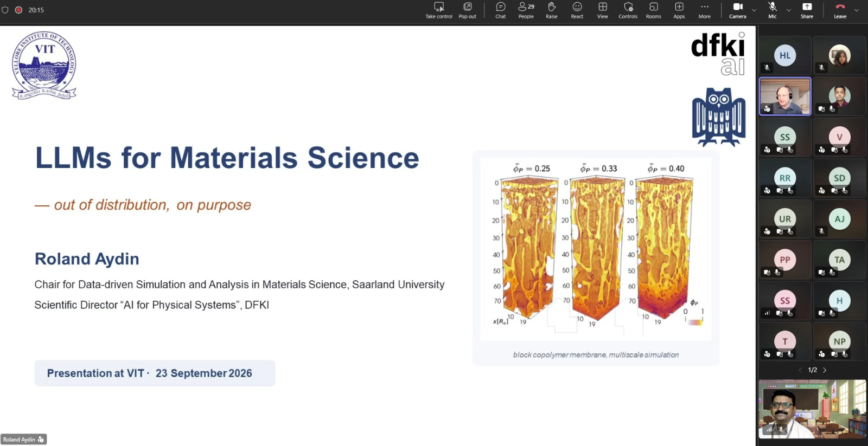
Task: Select the AJ participant tile
Action: pyautogui.click(x=840, y=219)
